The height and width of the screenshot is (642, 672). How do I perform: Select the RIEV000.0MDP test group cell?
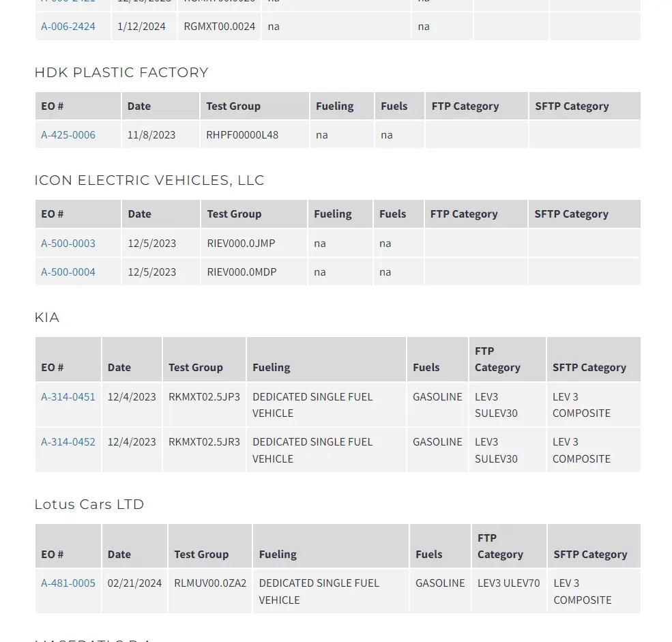coord(242,272)
